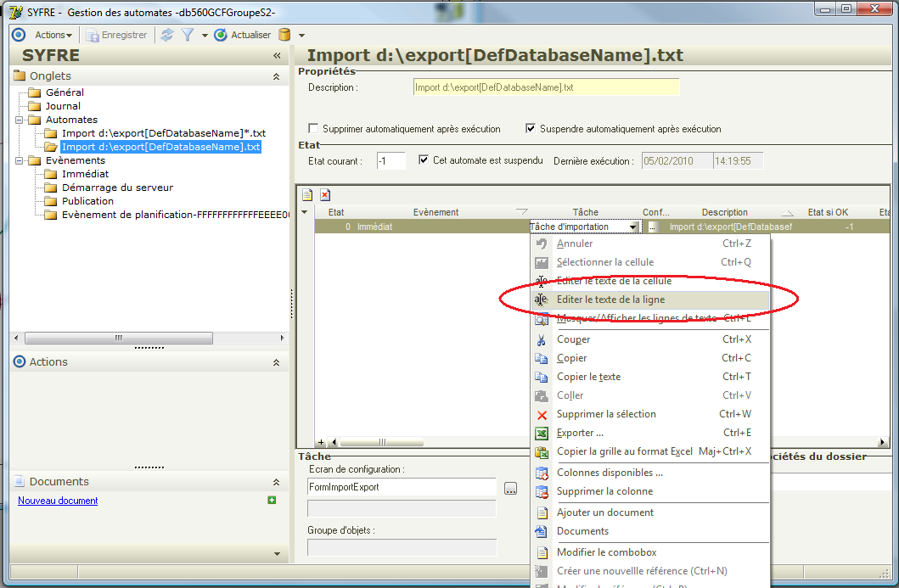
Task: Click the grid plus add-row button
Action: click(x=321, y=442)
